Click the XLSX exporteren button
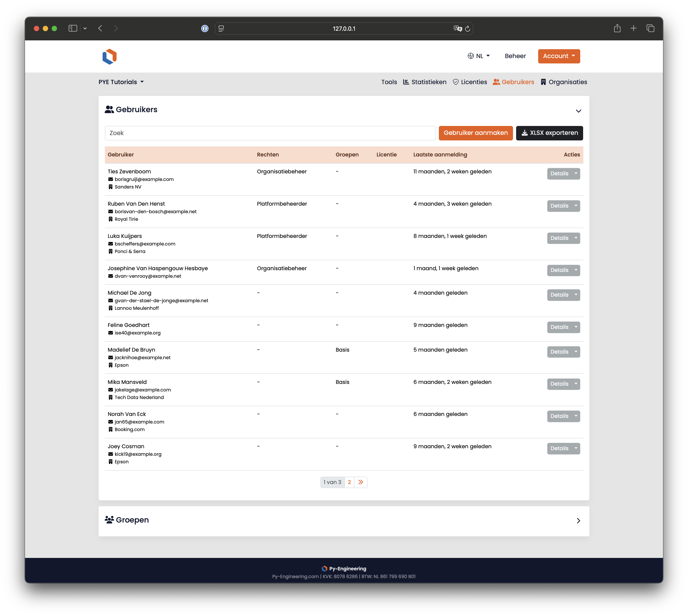This screenshot has width=688, height=616. pyautogui.click(x=549, y=133)
